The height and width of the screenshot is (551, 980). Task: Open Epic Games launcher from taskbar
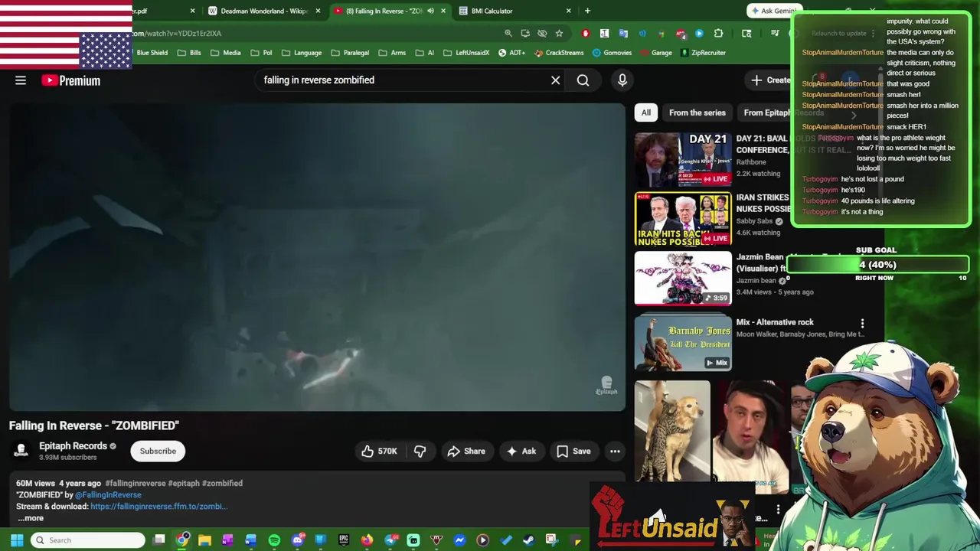click(344, 540)
